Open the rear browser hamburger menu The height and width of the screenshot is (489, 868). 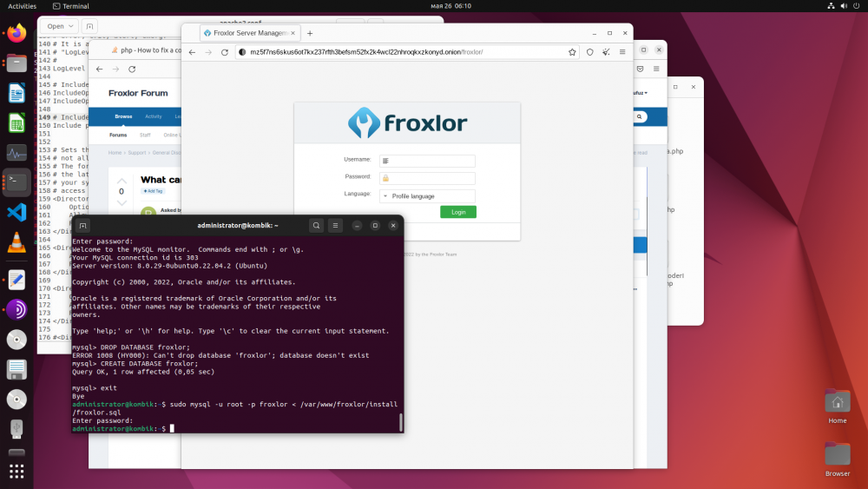coord(656,69)
